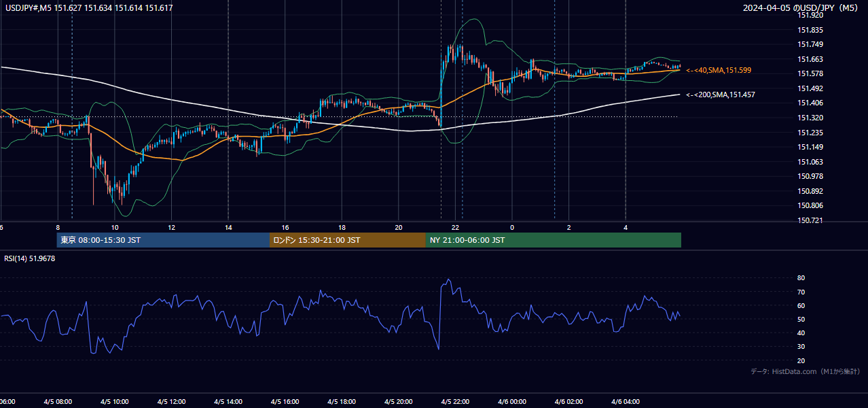
Task: Click the 4/6 00:00 time axis label
Action: 512,402
